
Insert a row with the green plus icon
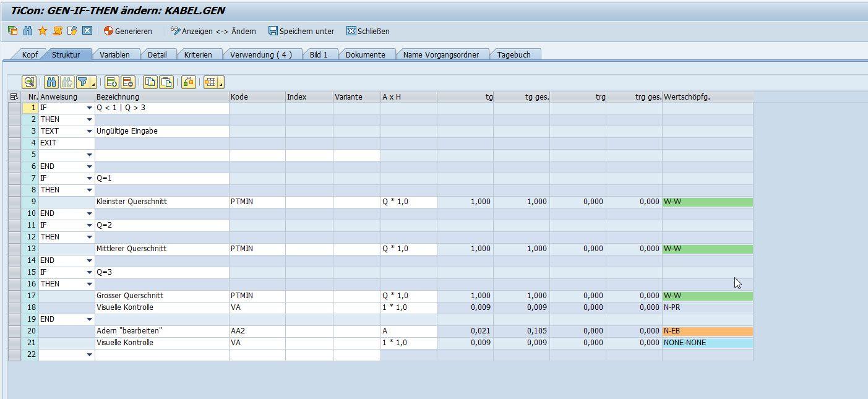[111, 82]
